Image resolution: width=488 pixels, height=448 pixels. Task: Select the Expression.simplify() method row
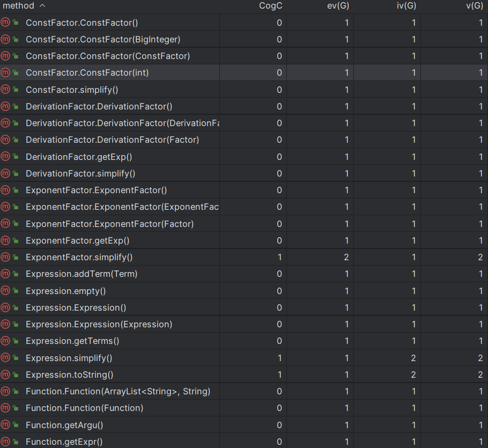(x=244, y=358)
